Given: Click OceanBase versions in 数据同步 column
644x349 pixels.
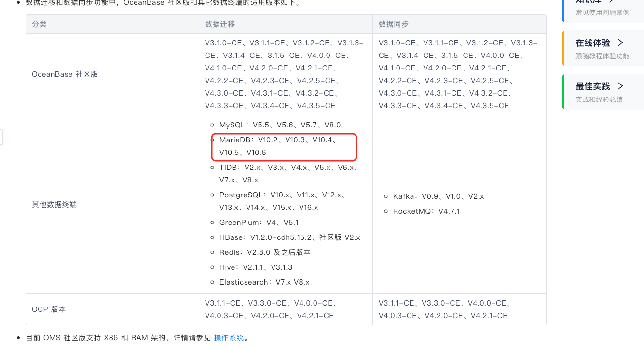Looking at the screenshot, I should click(458, 74).
